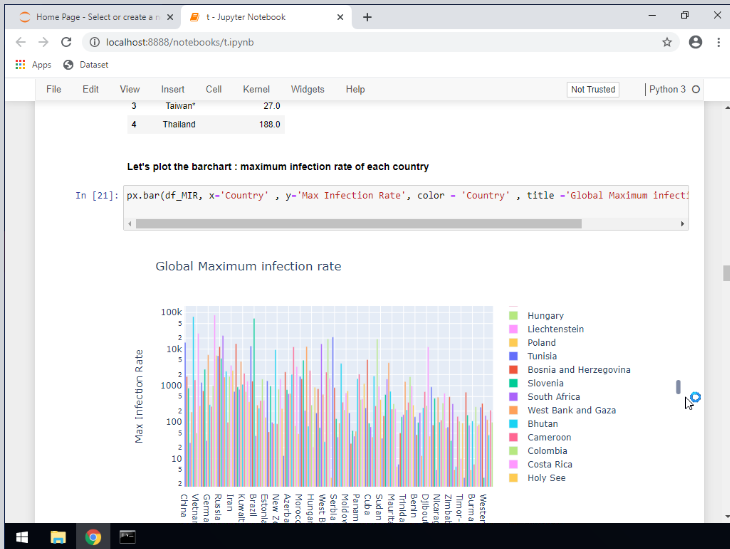Bookmark this page with star icon
Screen dimensions: 730x549
(x=667, y=42)
